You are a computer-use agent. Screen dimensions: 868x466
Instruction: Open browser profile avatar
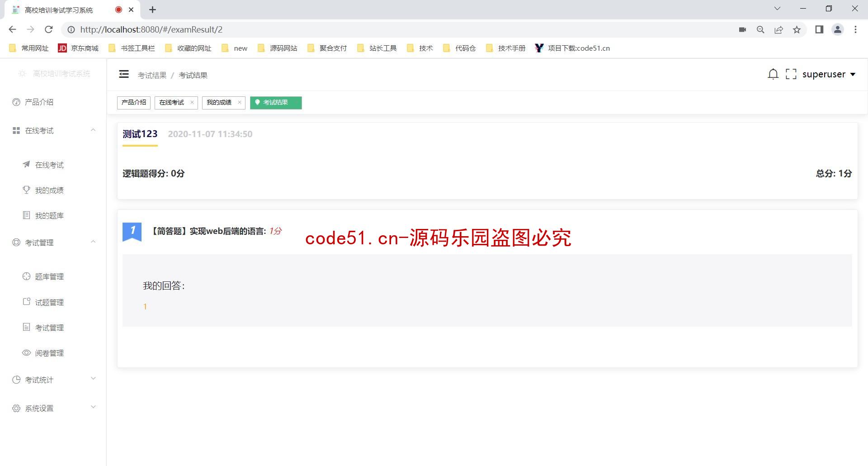(838, 29)
